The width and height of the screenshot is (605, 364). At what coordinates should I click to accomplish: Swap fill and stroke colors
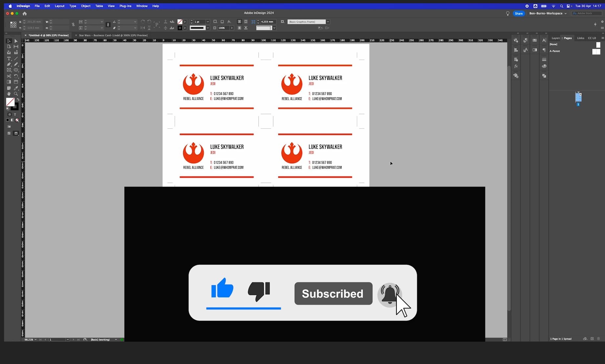(x=18, y=100)
